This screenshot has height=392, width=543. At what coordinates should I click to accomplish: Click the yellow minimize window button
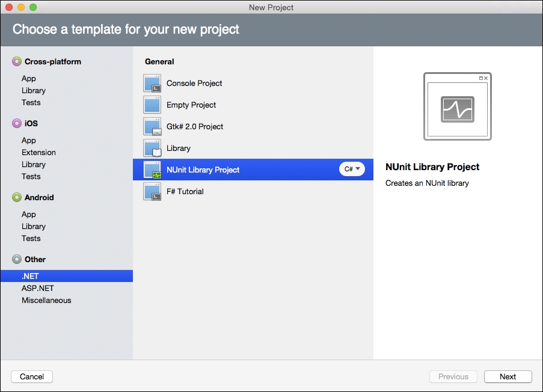click(x=21, y=7)
